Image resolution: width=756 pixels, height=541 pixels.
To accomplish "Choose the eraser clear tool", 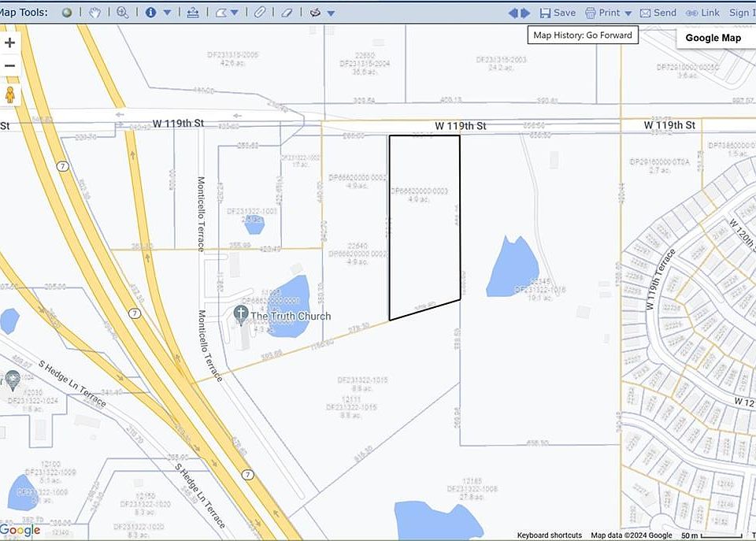I will click(x=287, y=13).
